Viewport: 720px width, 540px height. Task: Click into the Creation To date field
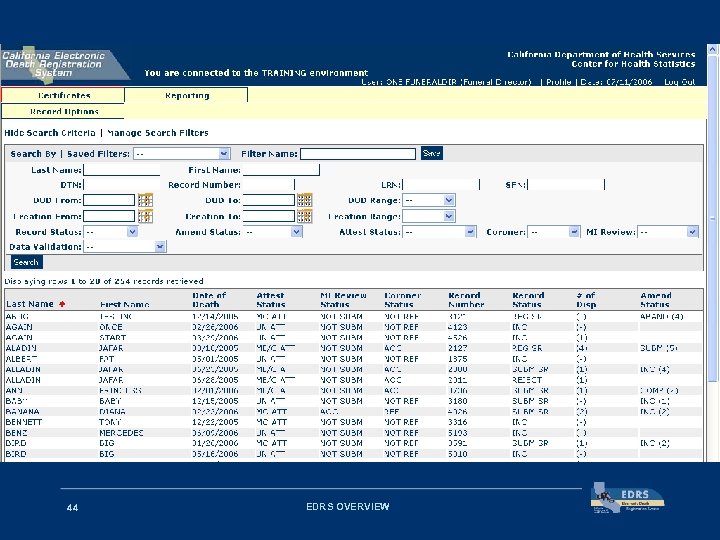[269, 216]
